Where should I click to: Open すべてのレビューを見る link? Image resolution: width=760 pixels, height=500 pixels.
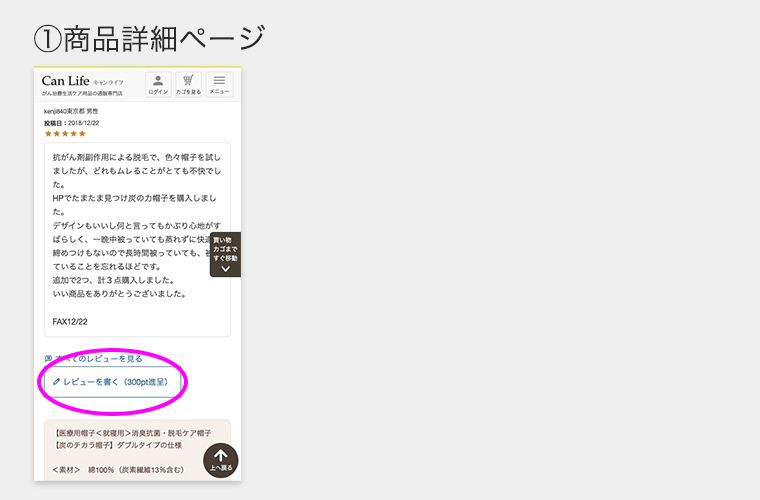pos(94,359)
